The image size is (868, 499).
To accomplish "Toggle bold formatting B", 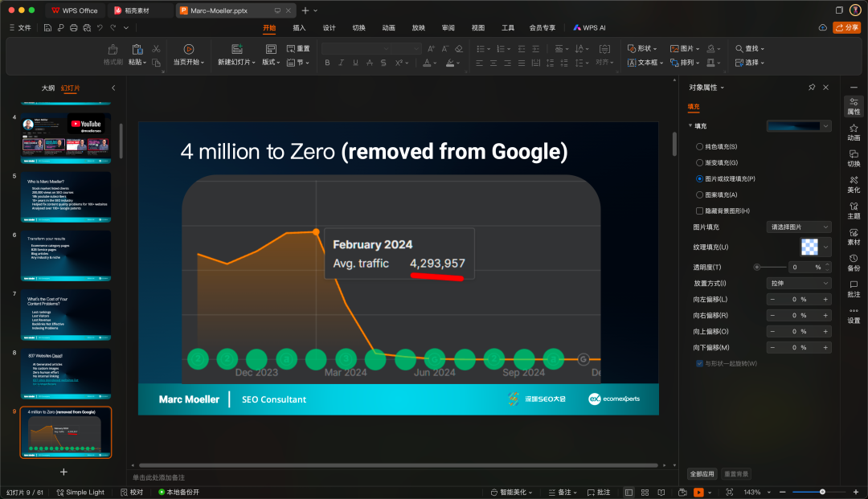I will click(327, 63).
